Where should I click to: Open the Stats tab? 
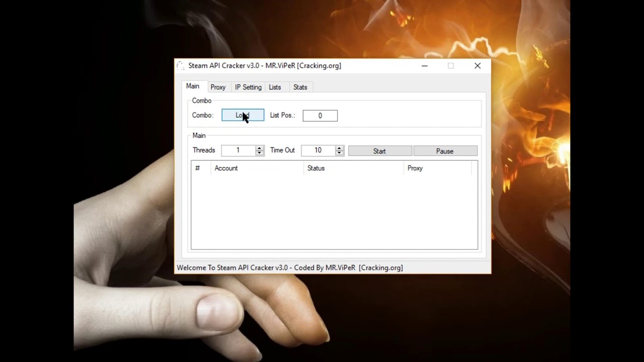300,87
